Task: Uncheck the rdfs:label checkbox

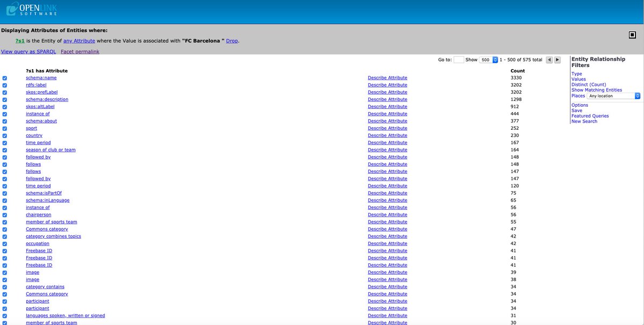Action: coord(5,85)
